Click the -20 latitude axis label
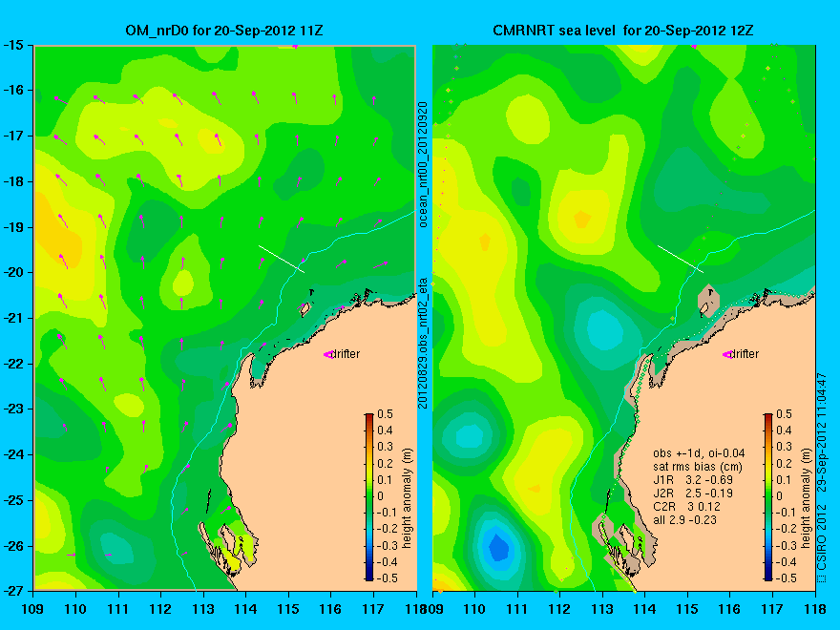 (13, 272)
